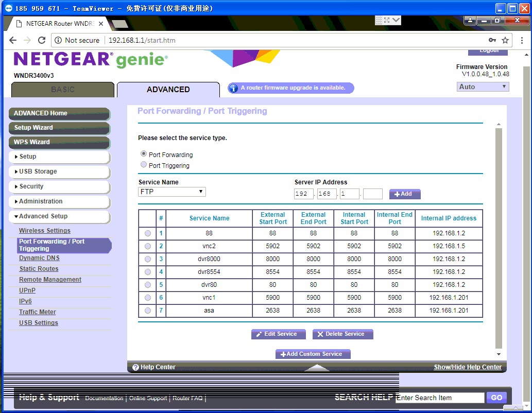Go back with the browser back arrow
Screen dimensions: 532x413
13,40
